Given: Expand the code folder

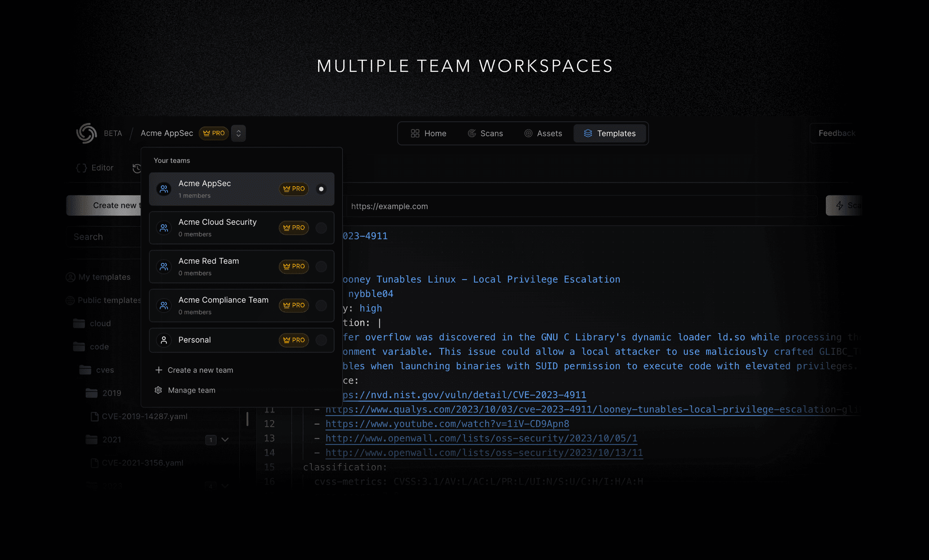Looking at the screenshot, I should point(91,347).
